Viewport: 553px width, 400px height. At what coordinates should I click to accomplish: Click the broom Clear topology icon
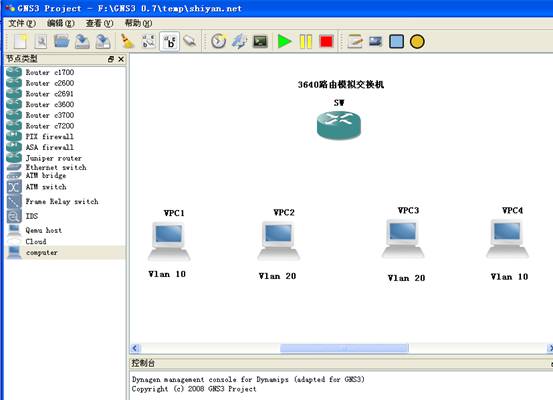pyautogui.click(x=127, y=42)
